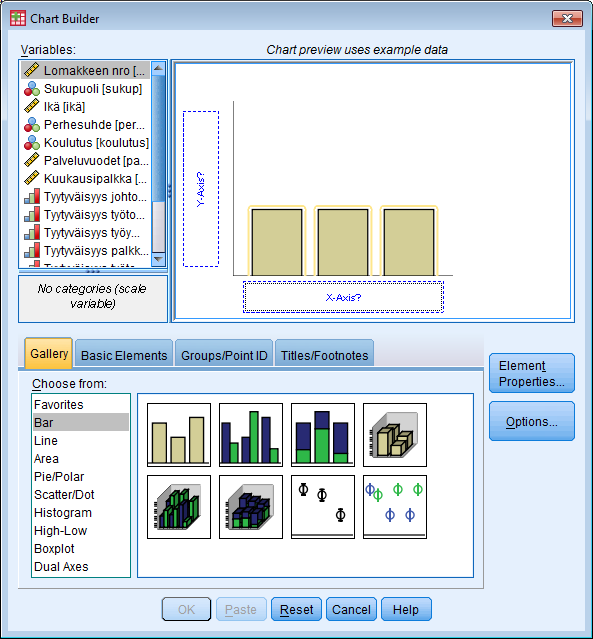Choose Bar in gallery list
The image size is (593, 639).
(81, 423)
